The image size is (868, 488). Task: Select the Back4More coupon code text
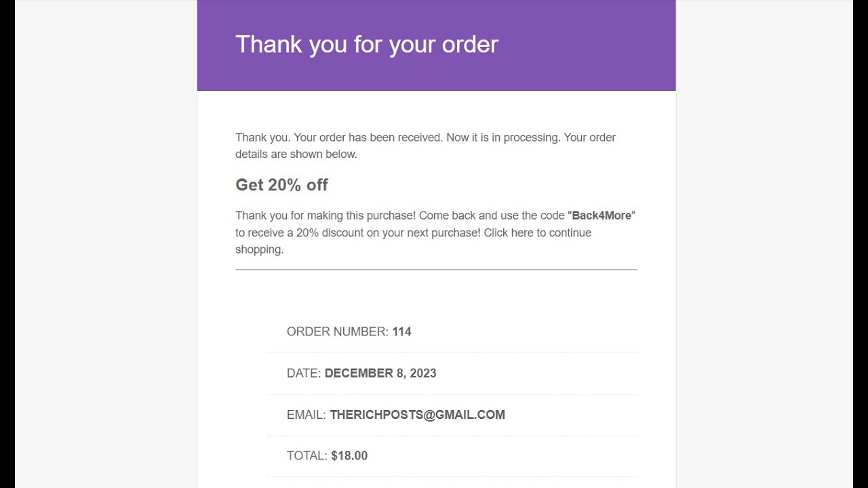(x=601, y=216)
